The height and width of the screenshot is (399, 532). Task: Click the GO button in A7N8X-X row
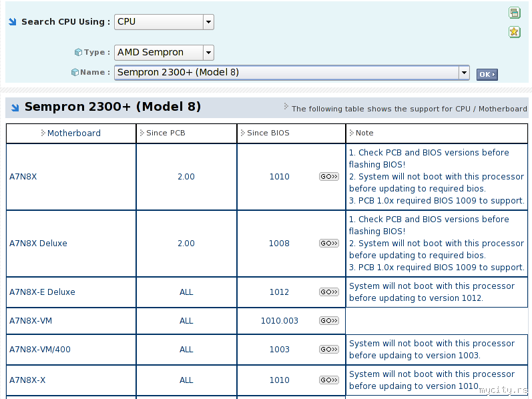click(x=329, y=380)
